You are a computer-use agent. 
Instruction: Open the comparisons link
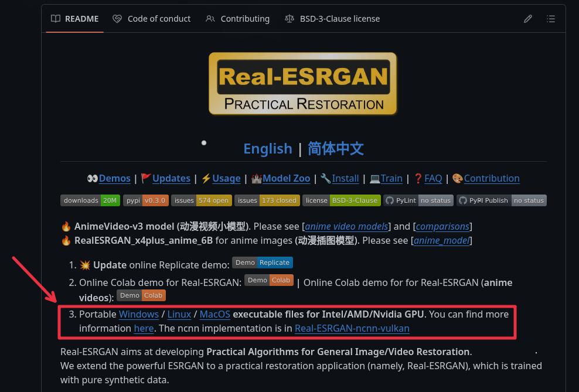tap(442, 226)
